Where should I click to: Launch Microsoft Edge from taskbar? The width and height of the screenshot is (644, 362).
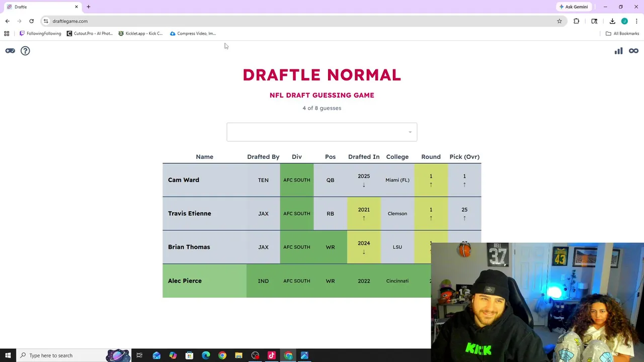pos(206,355)
